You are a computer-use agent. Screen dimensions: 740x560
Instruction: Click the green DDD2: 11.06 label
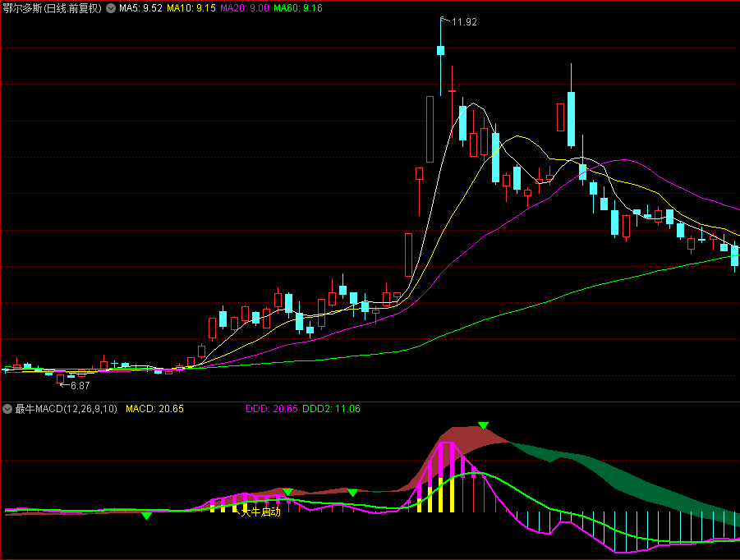(332, 408)
